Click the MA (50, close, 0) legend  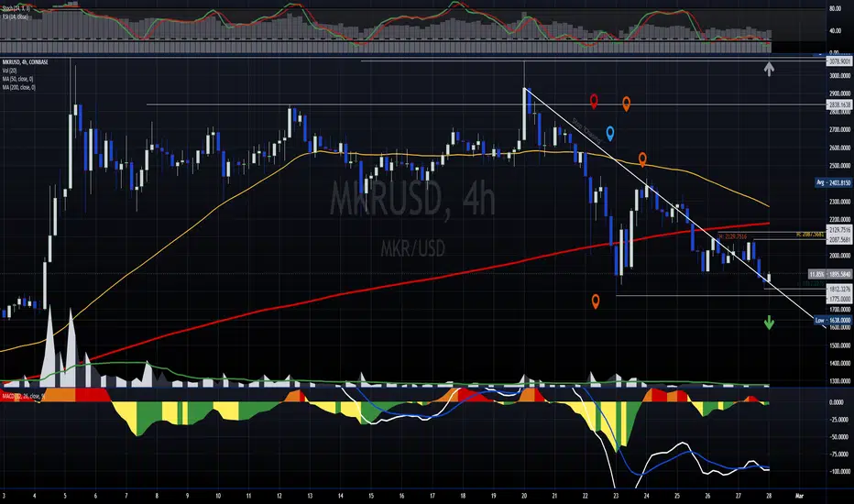pyautogui.click(x=17, y=79)
